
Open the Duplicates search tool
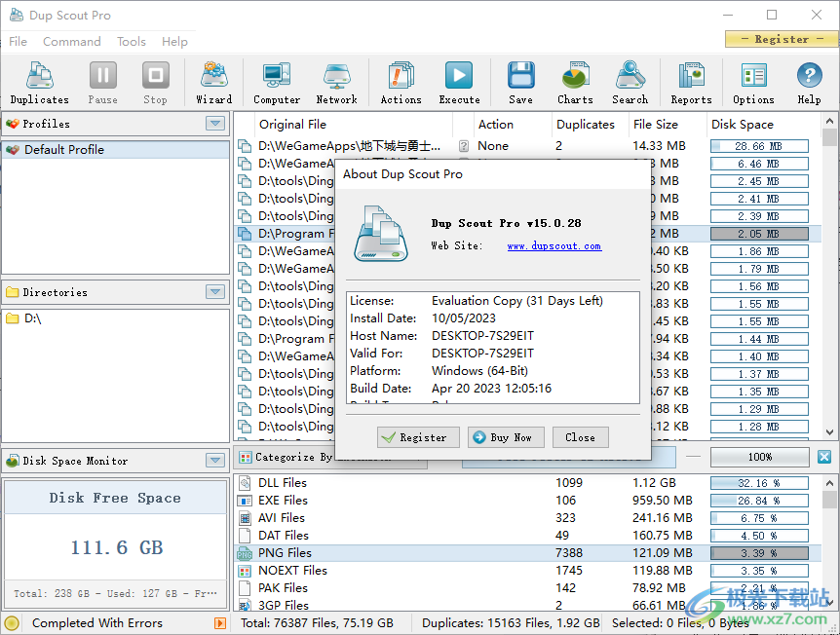40,83
